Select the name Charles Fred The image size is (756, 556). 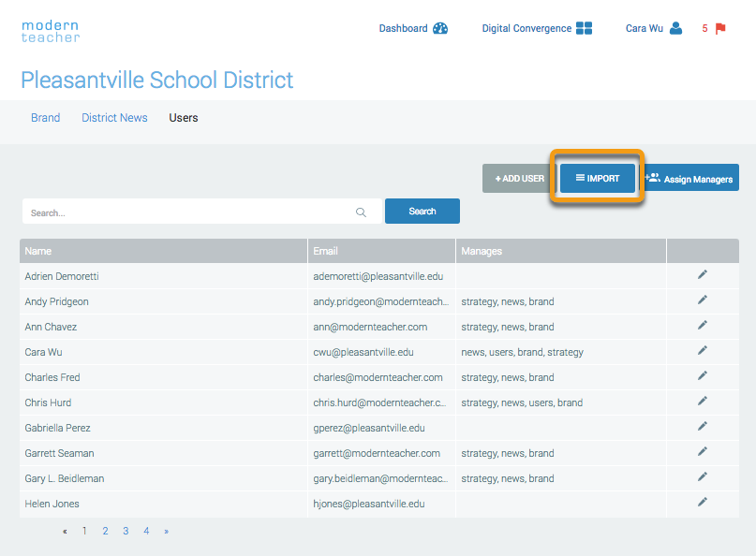[52, 377]
